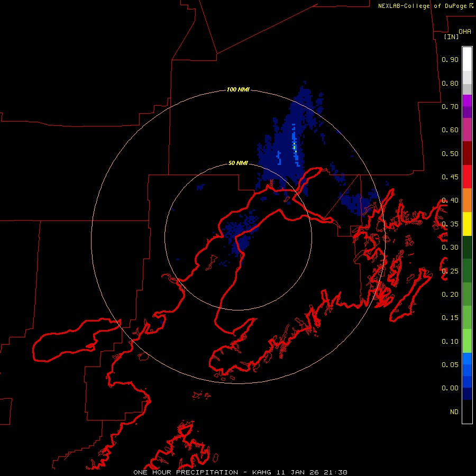
Task: Click the 0.10 legend value
Action: (450, 342)
